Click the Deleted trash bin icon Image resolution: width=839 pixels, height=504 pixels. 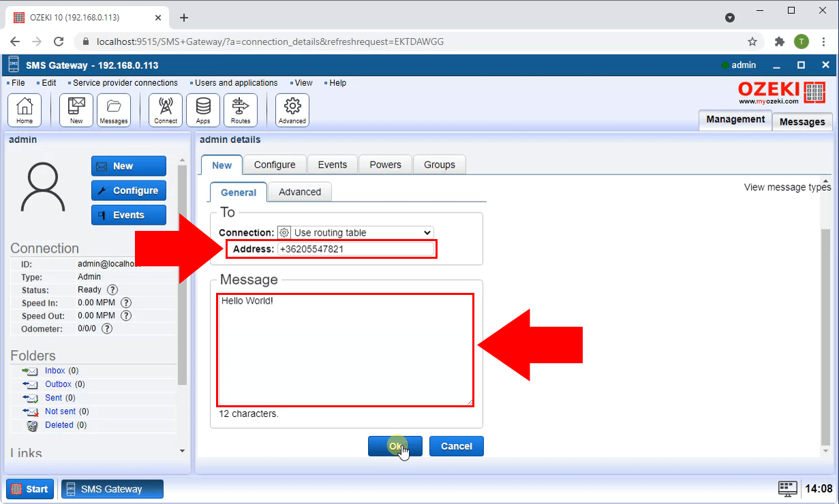(32, 425)
